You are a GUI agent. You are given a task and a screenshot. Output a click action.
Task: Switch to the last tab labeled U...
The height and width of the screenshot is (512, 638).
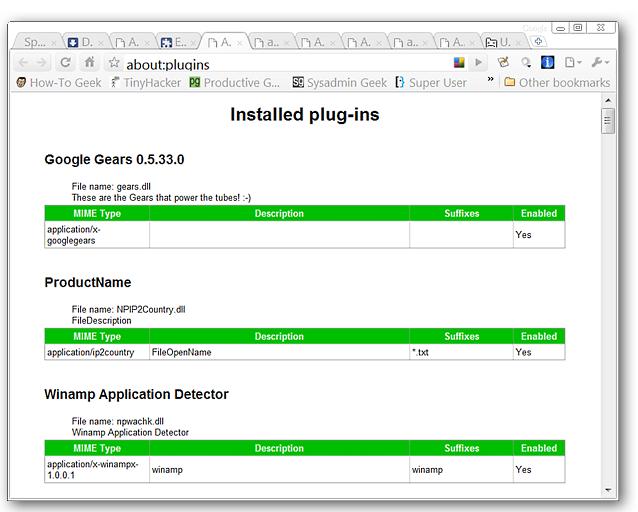point(500,42)
